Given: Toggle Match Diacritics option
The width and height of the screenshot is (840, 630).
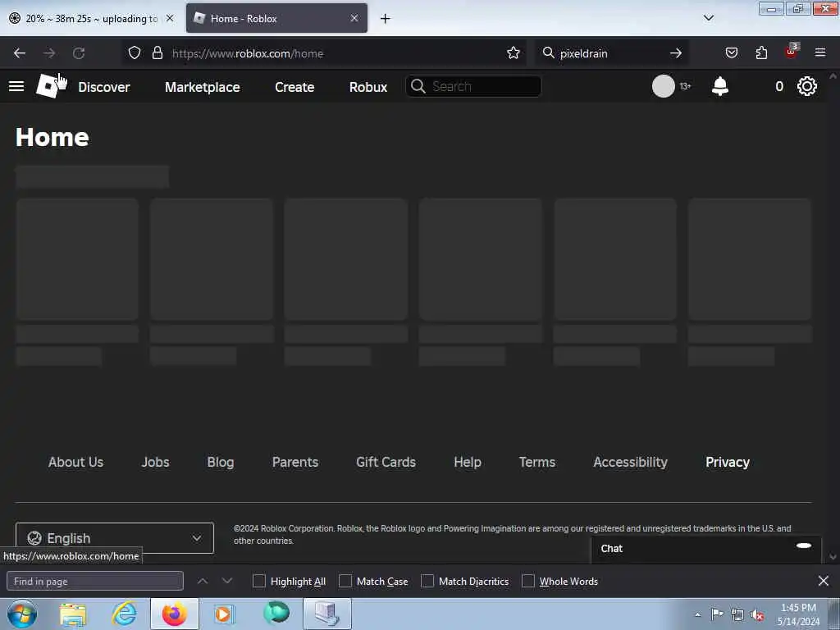Looking at the screenshot, I should 427,581.
